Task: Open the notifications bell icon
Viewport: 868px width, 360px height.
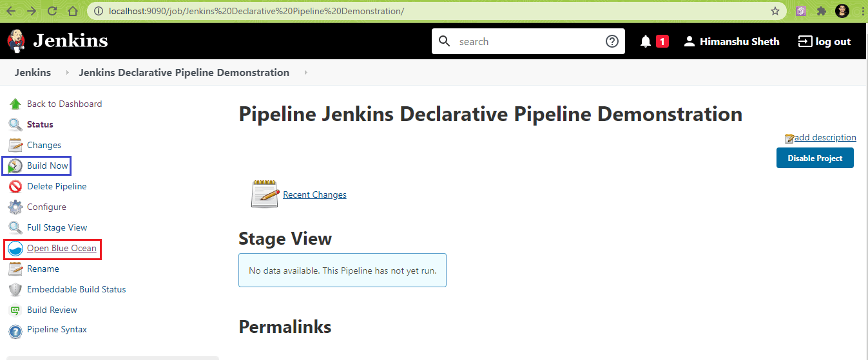Action: [646, 41]
